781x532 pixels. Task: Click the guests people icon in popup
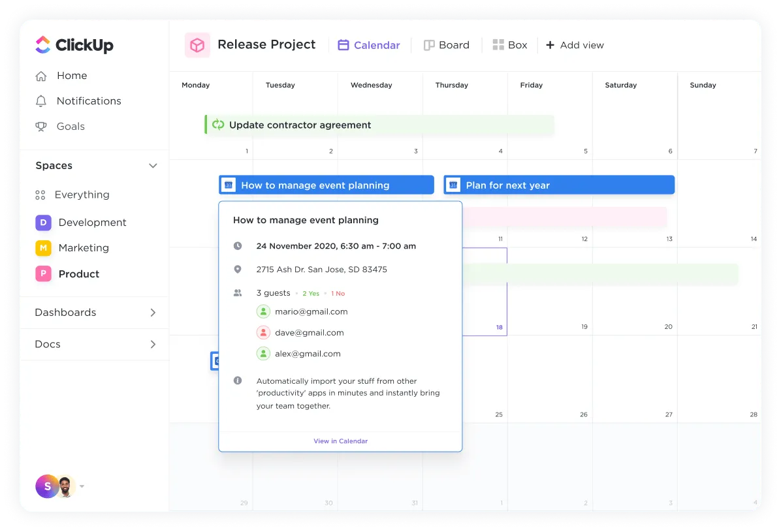click(238, 293)
